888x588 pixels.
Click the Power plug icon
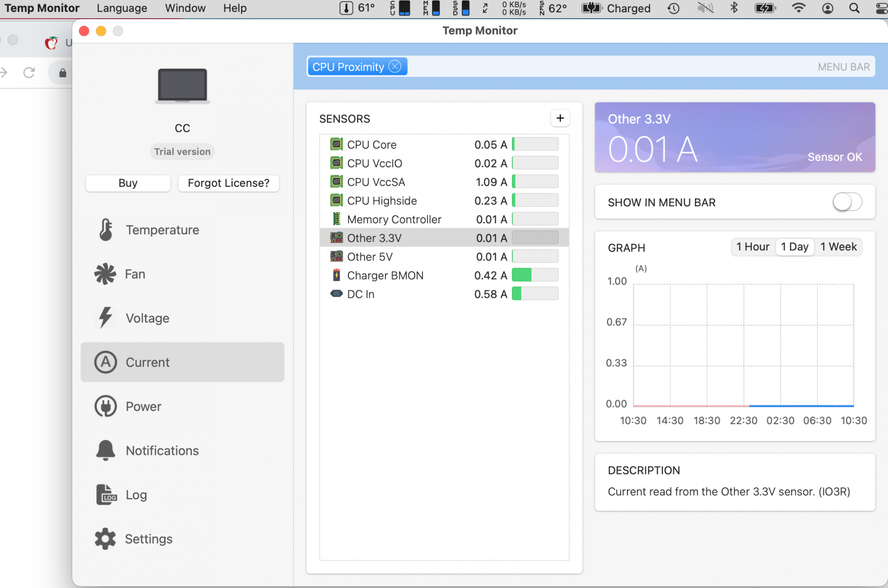coord(105,406)
